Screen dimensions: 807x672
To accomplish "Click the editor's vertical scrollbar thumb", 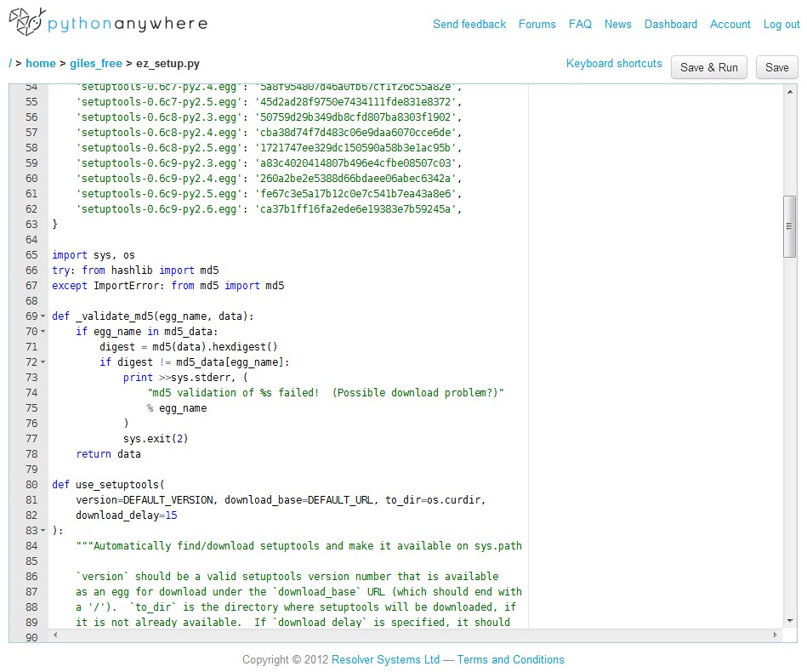I will pyautogui.click(x=790, y=225).
